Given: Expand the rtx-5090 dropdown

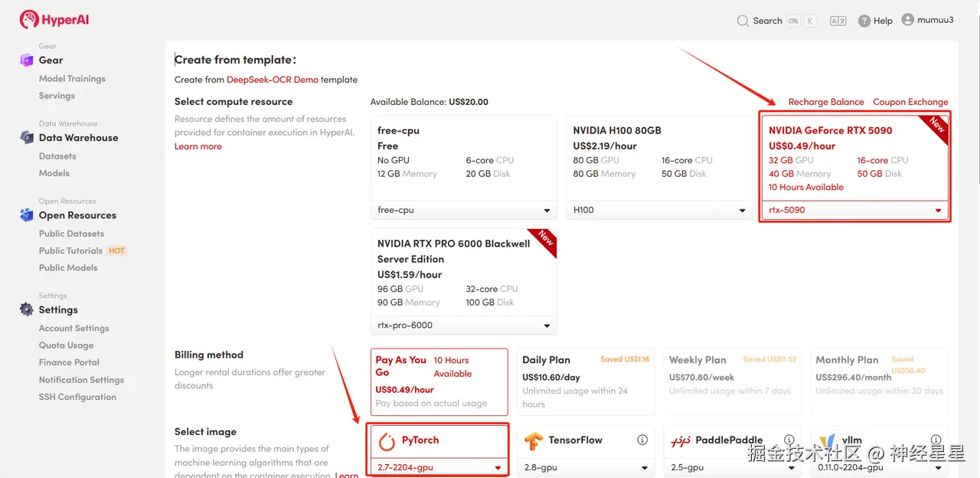Looking at the screenshot, I should pos(854,210).
